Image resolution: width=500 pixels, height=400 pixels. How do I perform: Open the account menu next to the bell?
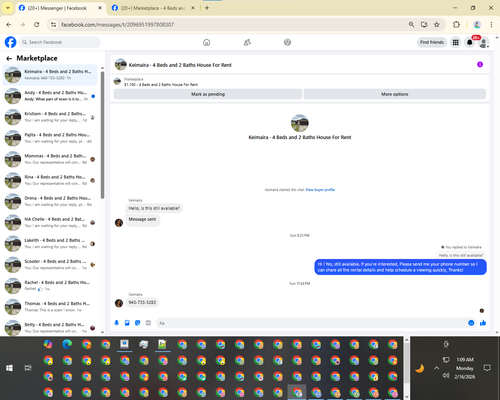(484, 42)
